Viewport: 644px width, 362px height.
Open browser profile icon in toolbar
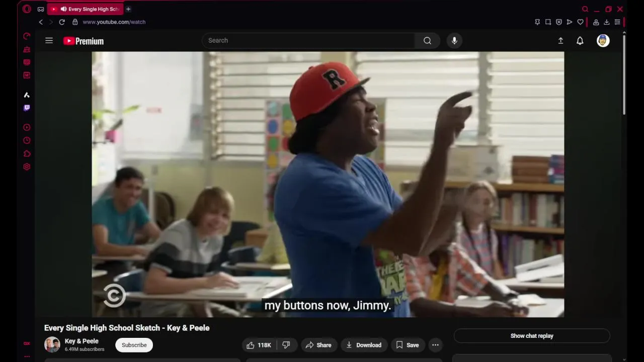pyautogui.click(x=596, y=22)
